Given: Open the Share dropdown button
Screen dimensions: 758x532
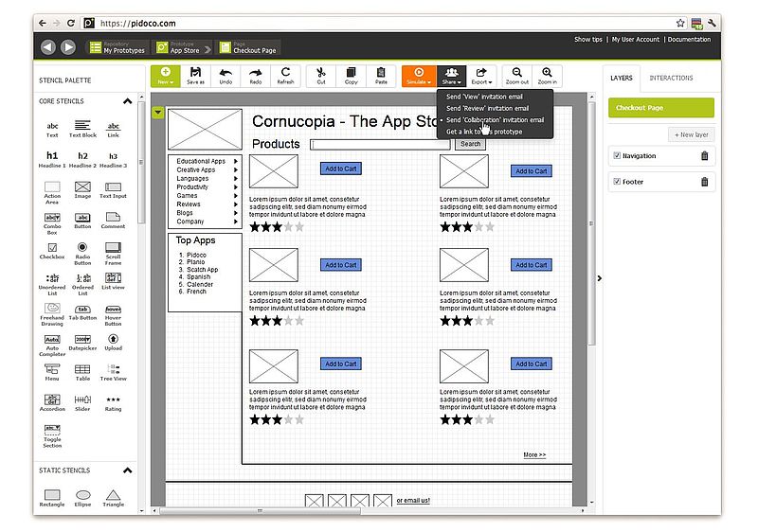Looking at the screenshot, I should coord(452,77).
